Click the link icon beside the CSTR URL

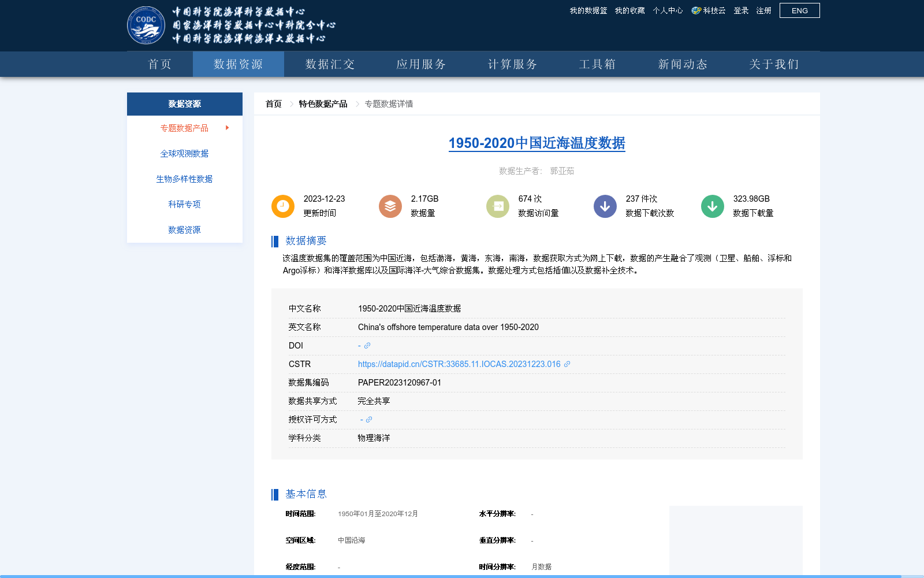tap(567, 364)
